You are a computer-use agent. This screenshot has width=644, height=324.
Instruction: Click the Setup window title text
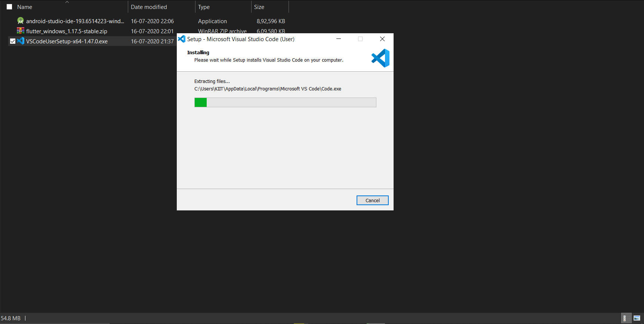(241, 39)
